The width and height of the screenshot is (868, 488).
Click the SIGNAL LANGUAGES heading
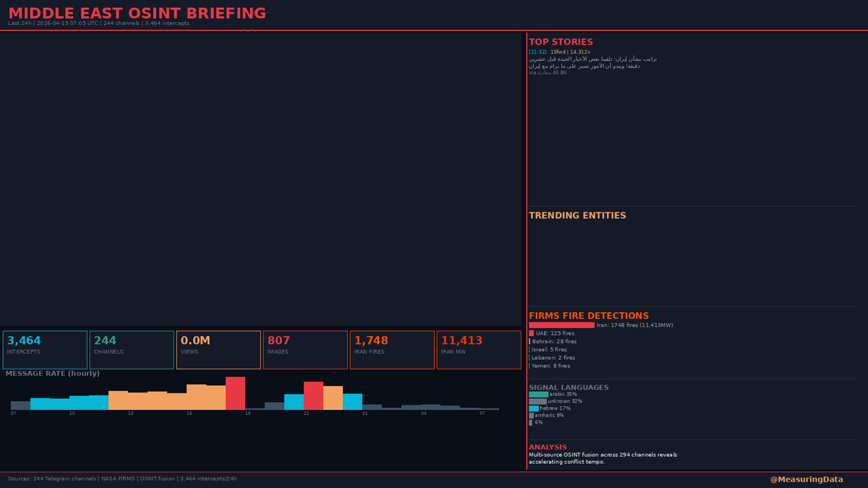click(569, 388)
